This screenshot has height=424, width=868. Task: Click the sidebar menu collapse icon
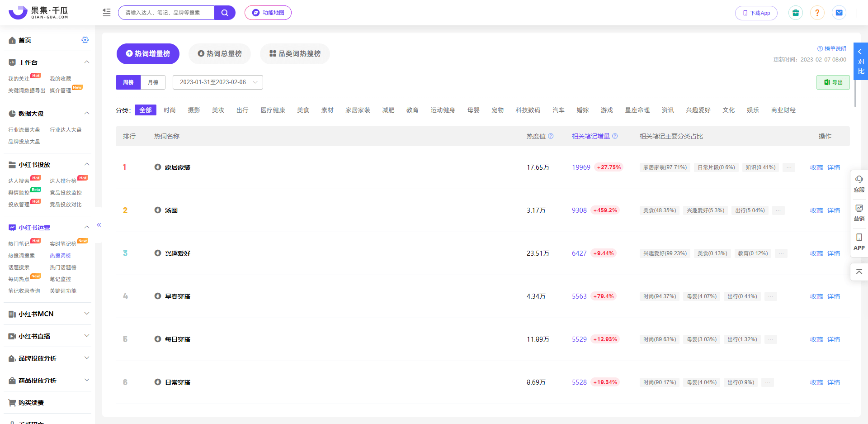coord(107,13)
